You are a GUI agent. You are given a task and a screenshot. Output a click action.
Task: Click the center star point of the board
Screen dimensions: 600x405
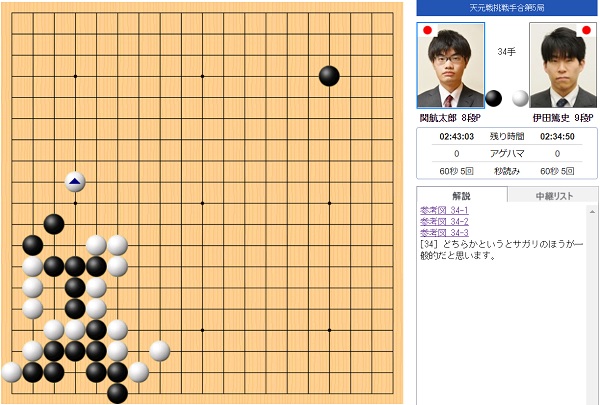click(x=202, y=203)
